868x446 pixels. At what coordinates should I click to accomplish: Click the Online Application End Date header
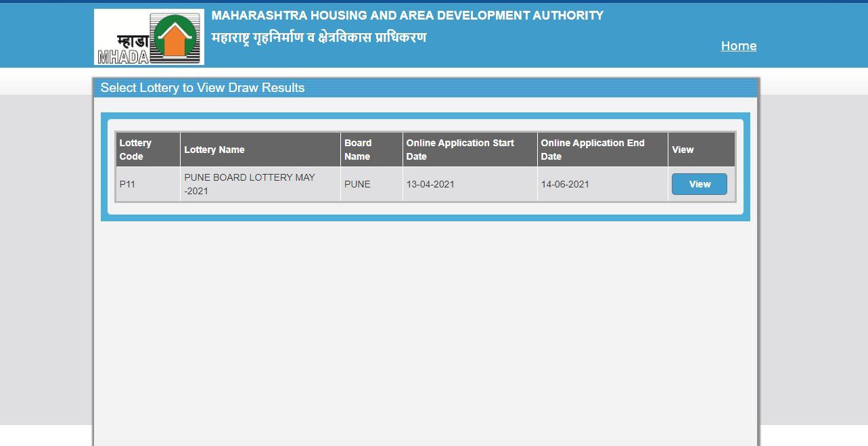point(592,149)
